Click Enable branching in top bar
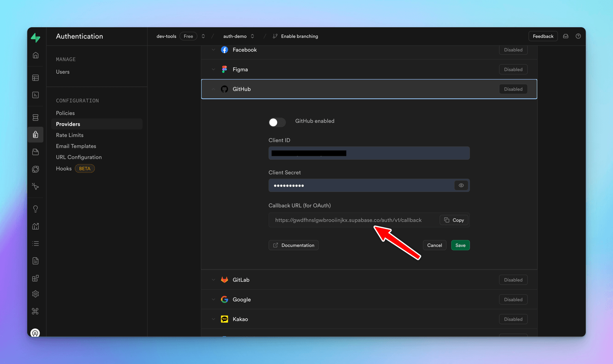The image size is (613, 364). (x=295, y=36)
